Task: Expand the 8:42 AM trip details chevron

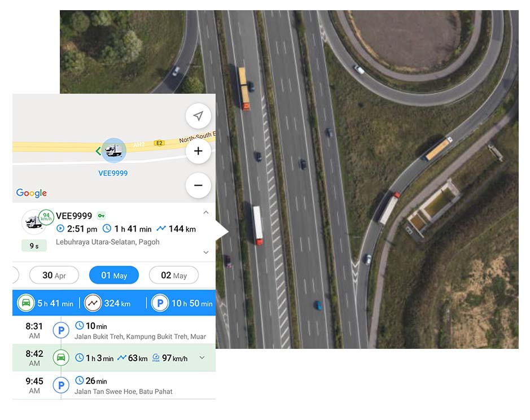Action: coord(202,357)
